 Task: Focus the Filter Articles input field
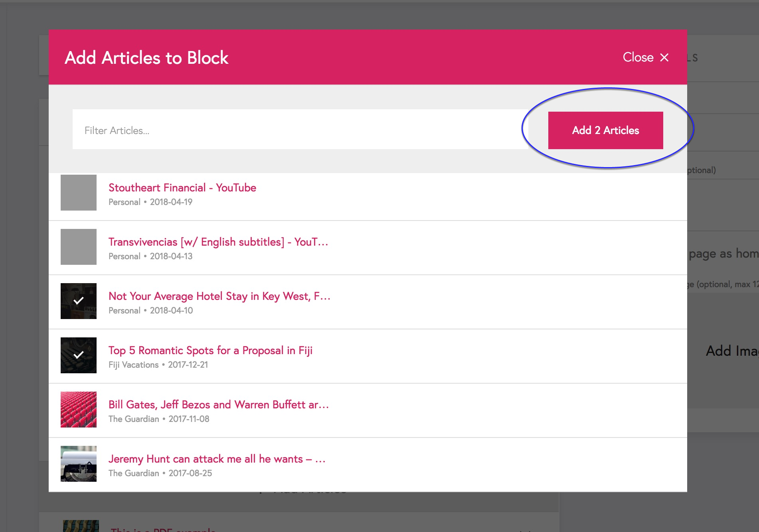(x=300, y=129)
